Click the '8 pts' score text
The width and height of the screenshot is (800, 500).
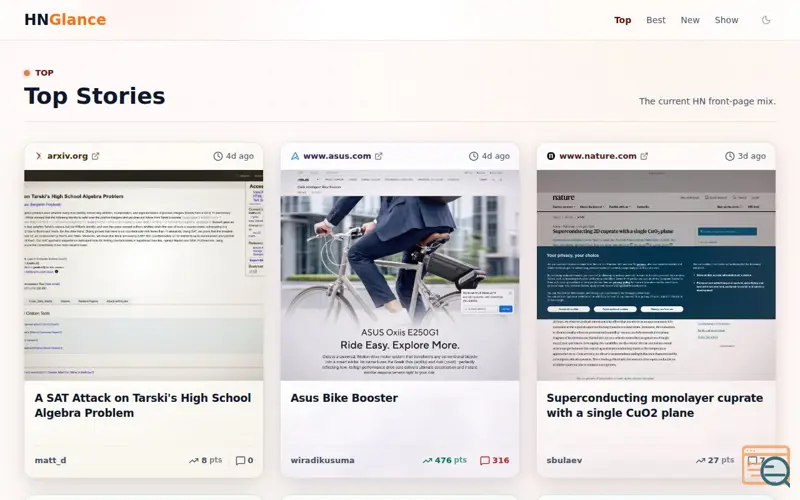point(212,460)
